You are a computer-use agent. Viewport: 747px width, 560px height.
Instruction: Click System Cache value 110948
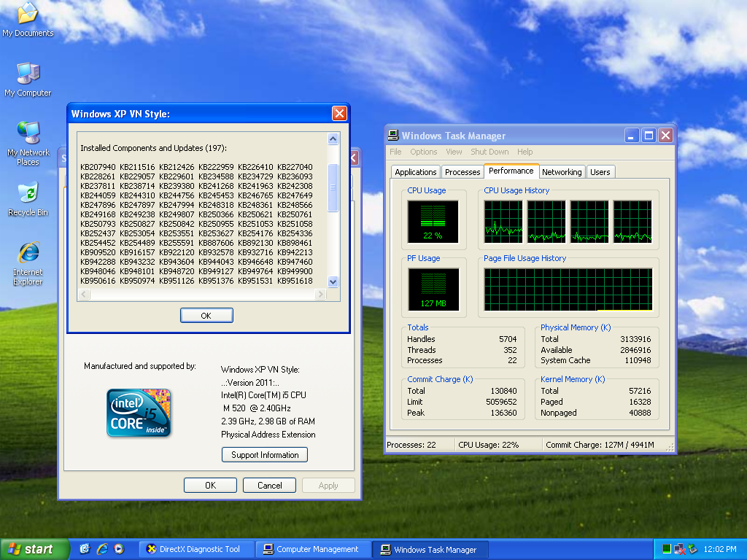(x=638, y=360)
